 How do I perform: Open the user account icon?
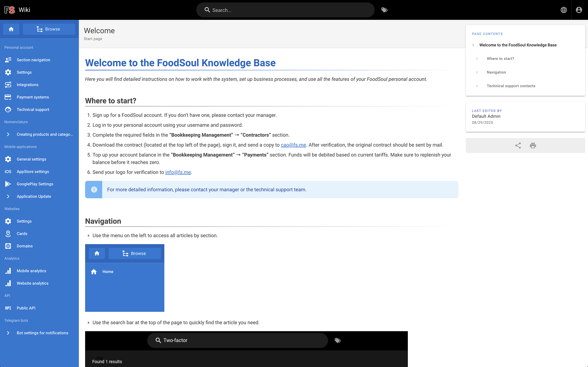579,10
